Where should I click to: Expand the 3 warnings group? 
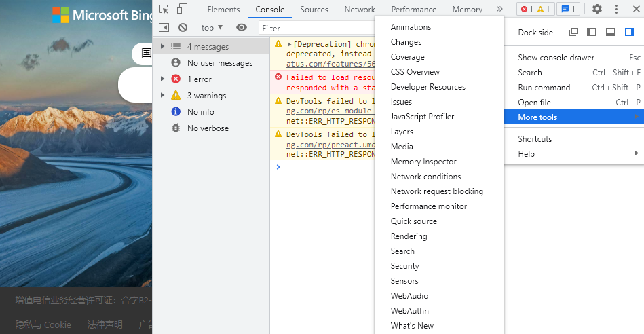pos(162,96)
